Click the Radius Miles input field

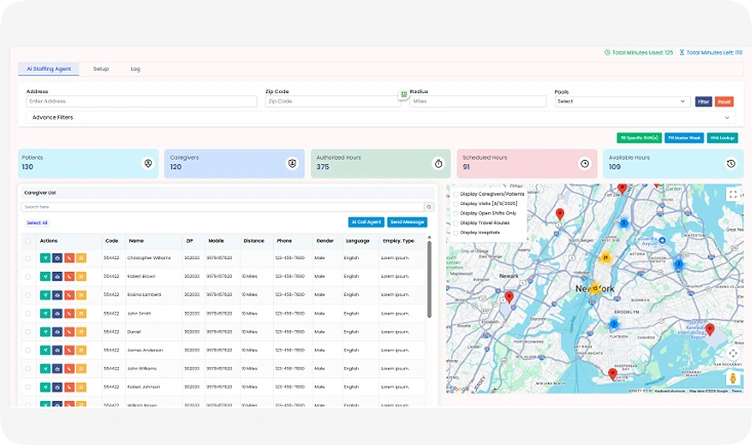tap(478, 101)
